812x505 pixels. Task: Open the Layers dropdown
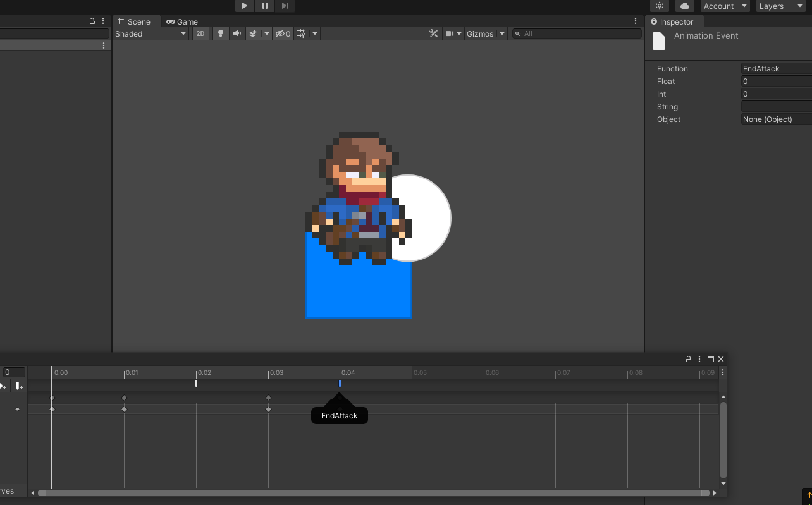780,6
